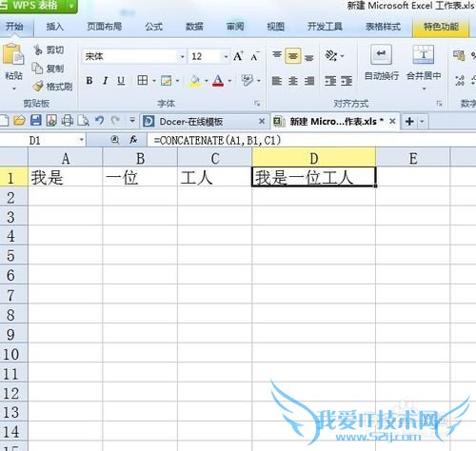
Task: Apply the yellow fill color
Action: pyautogui.click(x=195, y=81)
